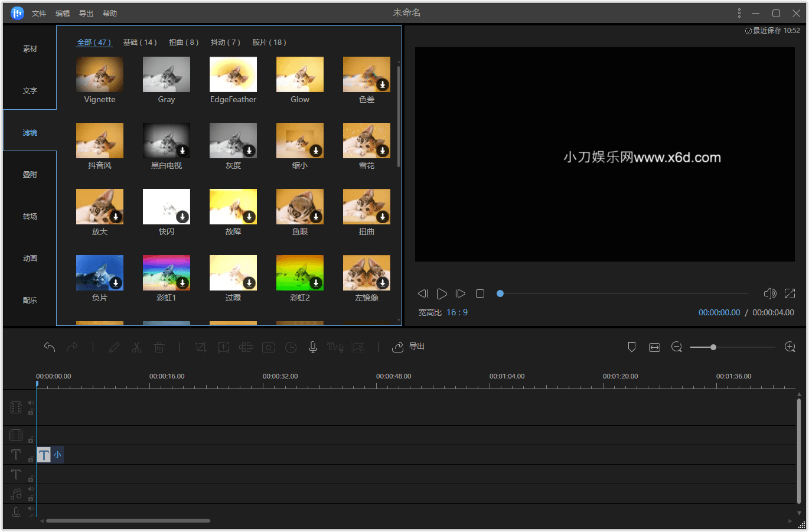Click the microphone voice-over record icon
Viewport: 809px width, 532px height.
tap(313, 347)
